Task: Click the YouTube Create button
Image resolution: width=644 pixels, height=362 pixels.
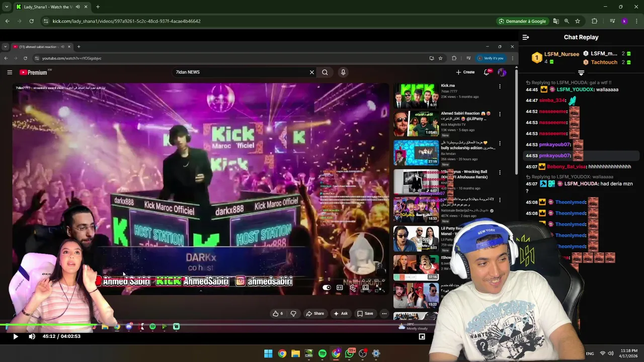Action: [x=465, y=72]
